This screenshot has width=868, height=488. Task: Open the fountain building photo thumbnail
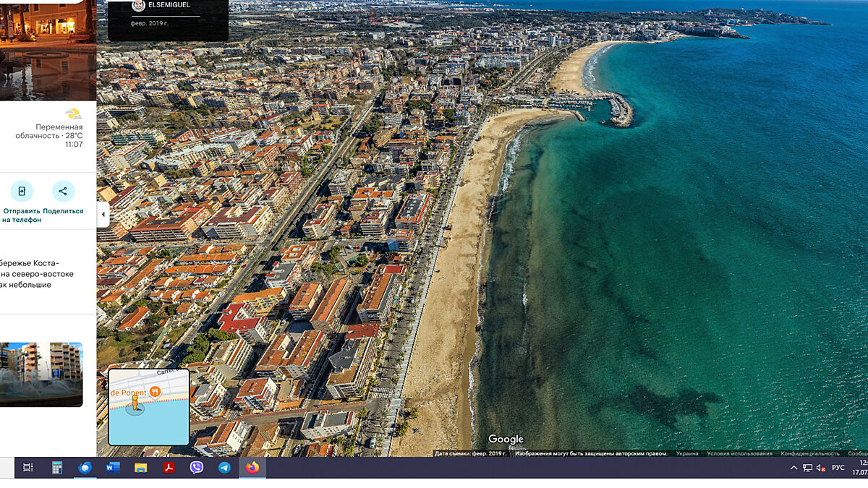41,374
